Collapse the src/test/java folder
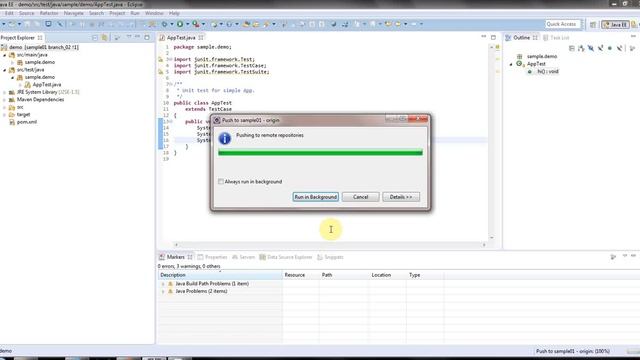The width and height of the screenshot is (640, 360). point(5,70)
